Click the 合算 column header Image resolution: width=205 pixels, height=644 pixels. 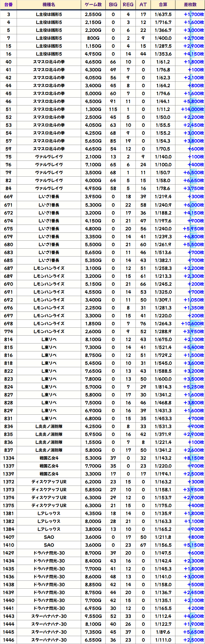[x=163, y=5]
